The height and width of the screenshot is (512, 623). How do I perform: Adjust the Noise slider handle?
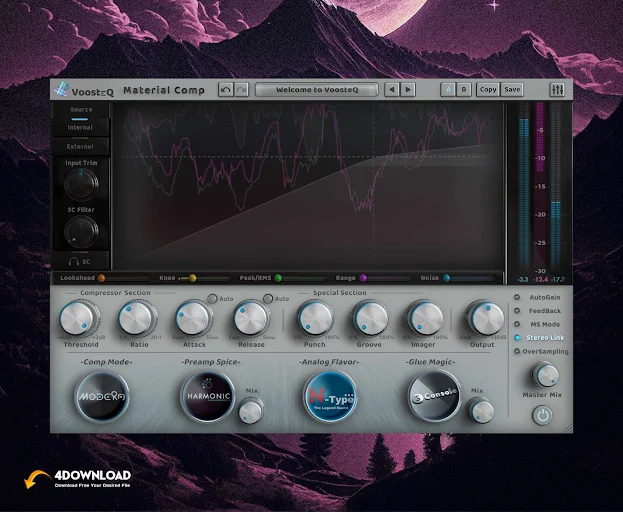tap(447, 278)
